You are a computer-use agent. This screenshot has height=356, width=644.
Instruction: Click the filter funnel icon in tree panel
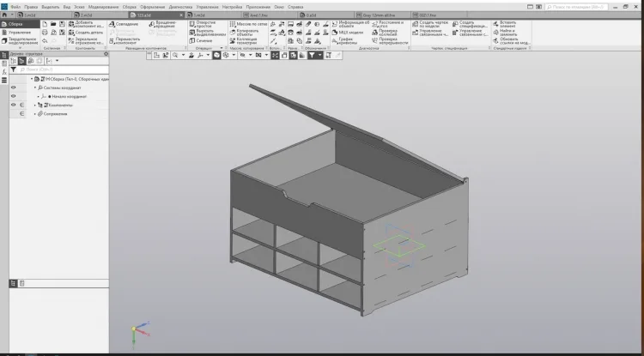pyautogui.click(x=14, y=69)
